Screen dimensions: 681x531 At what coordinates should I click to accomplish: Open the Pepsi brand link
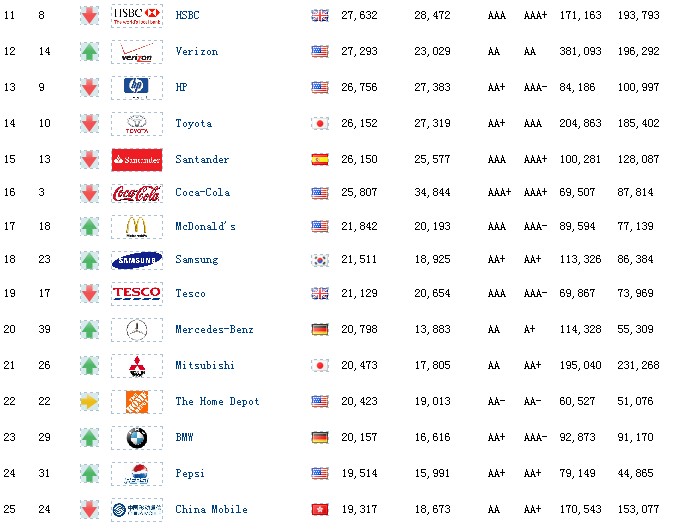coord(190,473)
